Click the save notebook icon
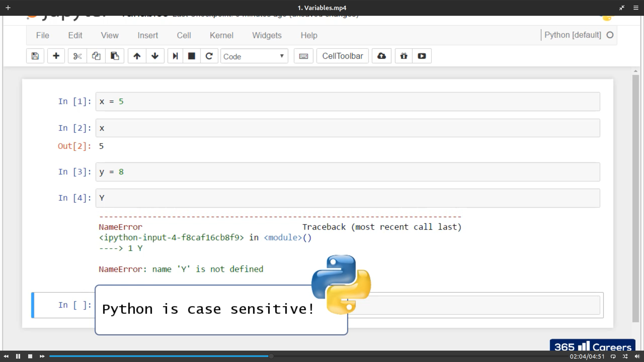 [x=35, y=56]
